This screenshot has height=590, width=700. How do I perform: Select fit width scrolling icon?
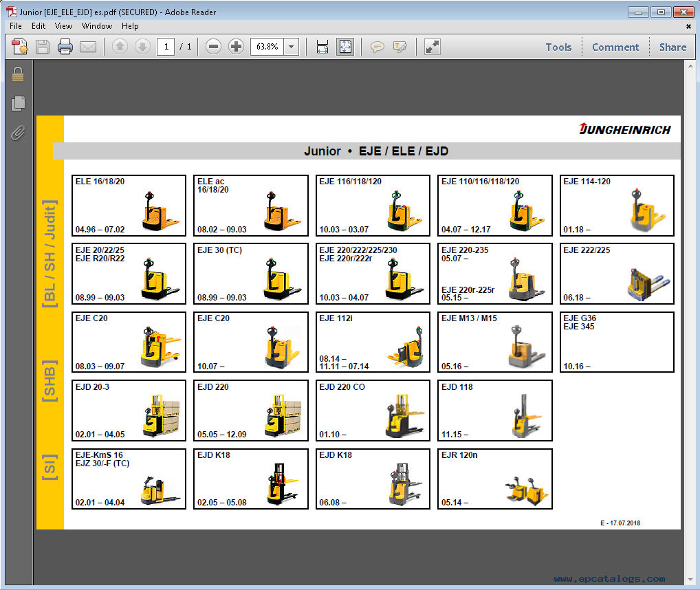[x=322, y=46]
